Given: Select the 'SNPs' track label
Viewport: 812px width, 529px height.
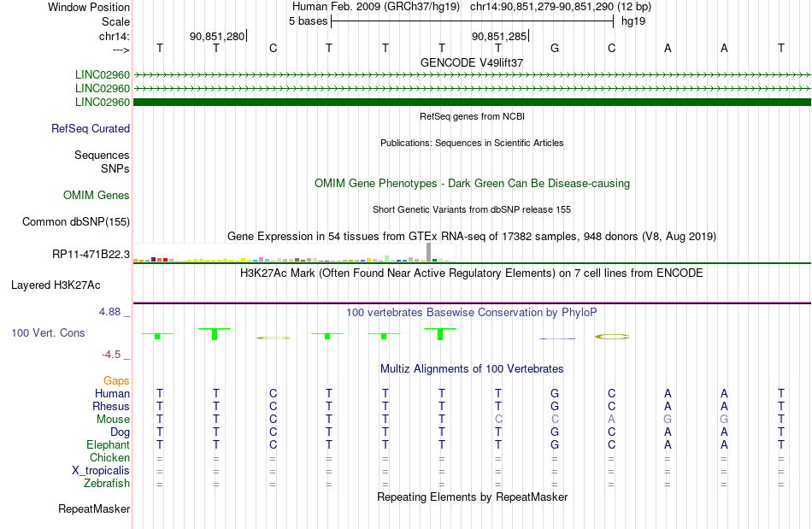Looking at the screenshot, I should coord(115,168).
